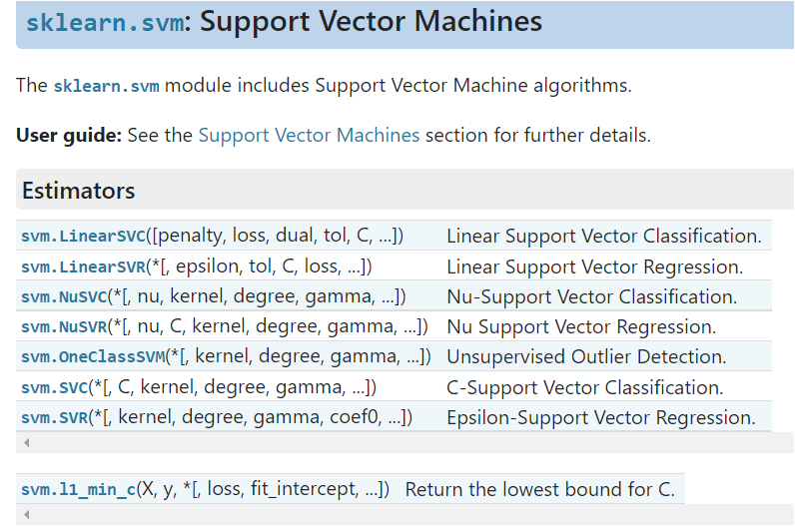Follow the Support Vector Machines user guide link
This screenshot has height=532, width=795.
309,135
